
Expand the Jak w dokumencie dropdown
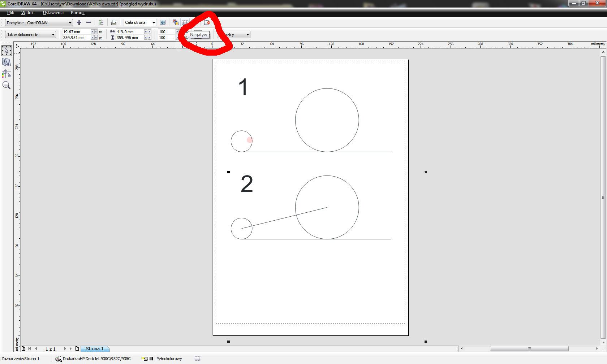(53, 35)
